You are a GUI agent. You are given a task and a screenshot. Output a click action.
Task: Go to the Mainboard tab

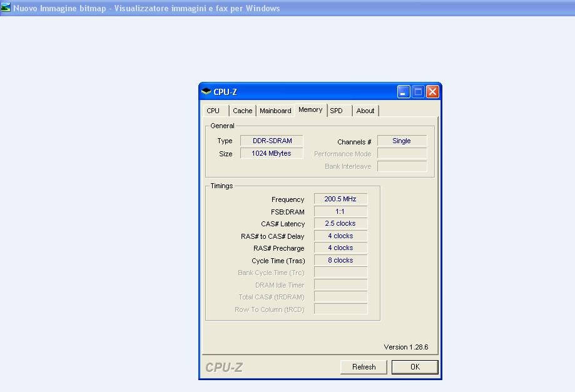[x=275, y=111]
